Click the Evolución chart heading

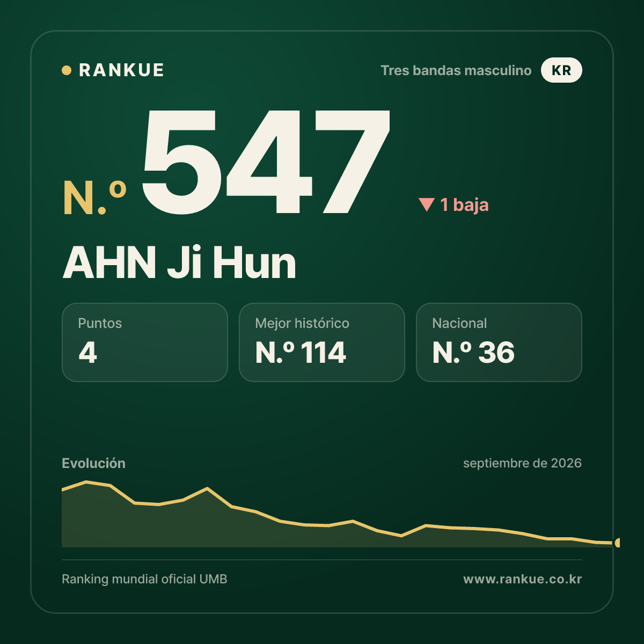[93, 463]
